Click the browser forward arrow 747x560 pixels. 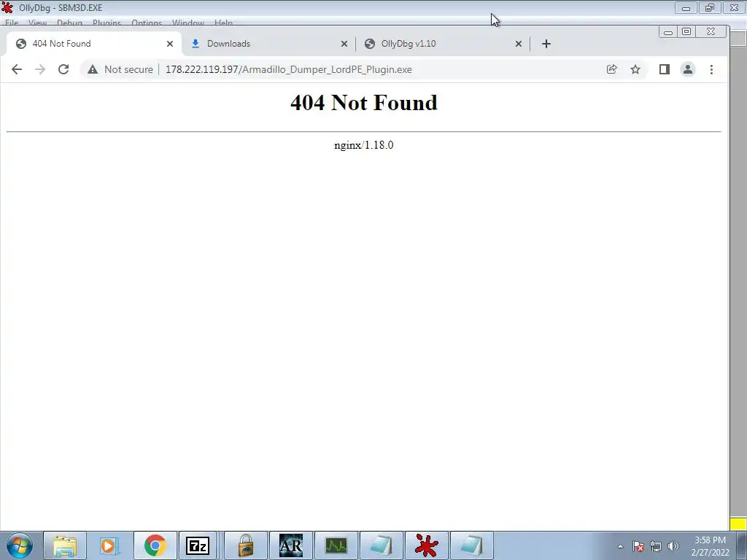(40, 69)
